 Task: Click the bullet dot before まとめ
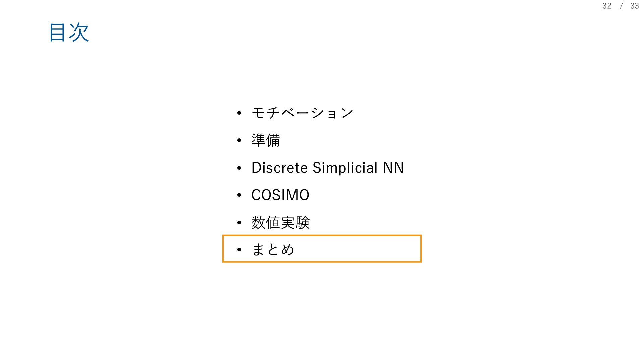tap(239, 250)
